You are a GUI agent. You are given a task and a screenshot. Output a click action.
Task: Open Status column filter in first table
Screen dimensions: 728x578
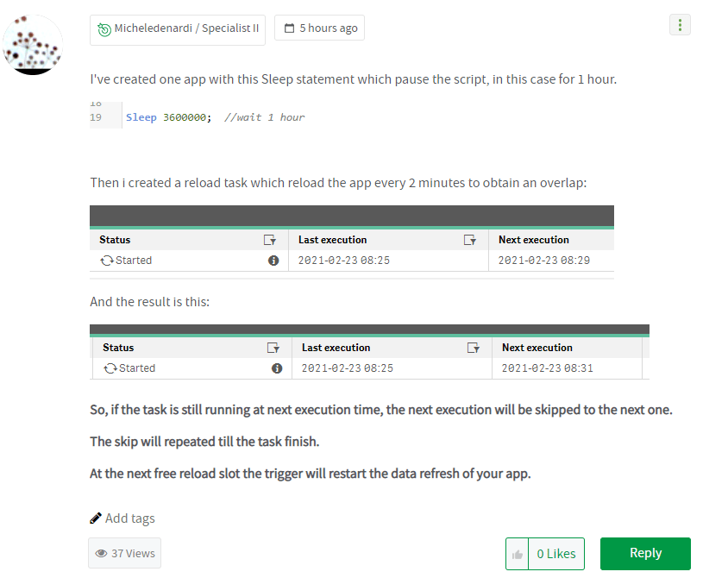coord(270,240)
